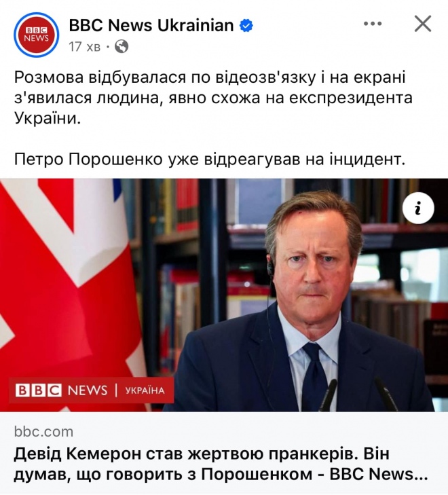Click the blue verified badge checkmark
Screen dimensions: 448x495
click(246, 26)
